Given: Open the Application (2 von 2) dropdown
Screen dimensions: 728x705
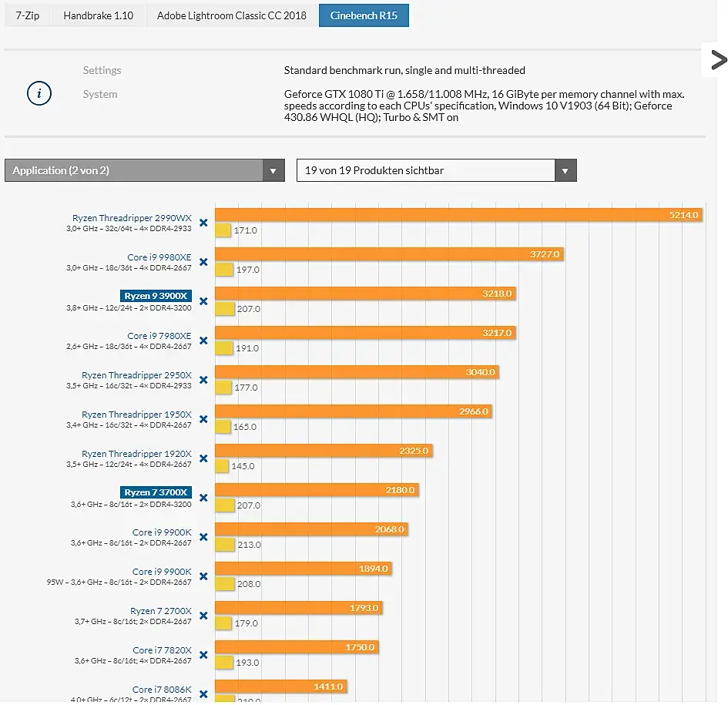Looking at the screenshot, I should point(144,170).
